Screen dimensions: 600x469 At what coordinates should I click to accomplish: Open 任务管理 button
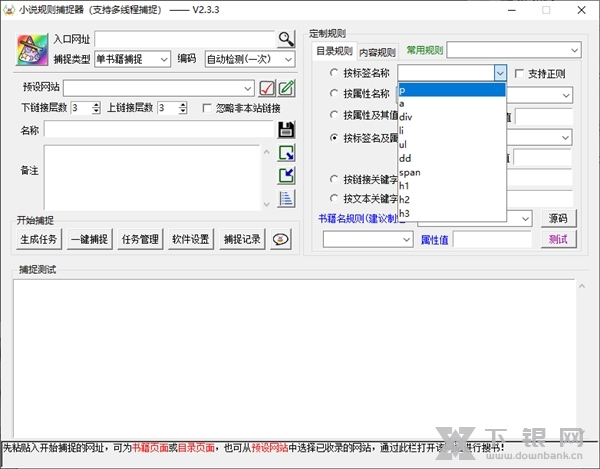140,239
